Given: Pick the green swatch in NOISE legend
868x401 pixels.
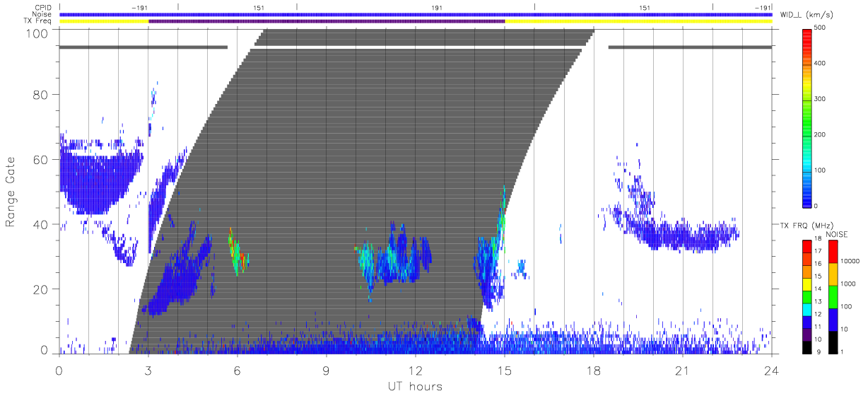Looking at the screenshot, I should tap(833, 297).
